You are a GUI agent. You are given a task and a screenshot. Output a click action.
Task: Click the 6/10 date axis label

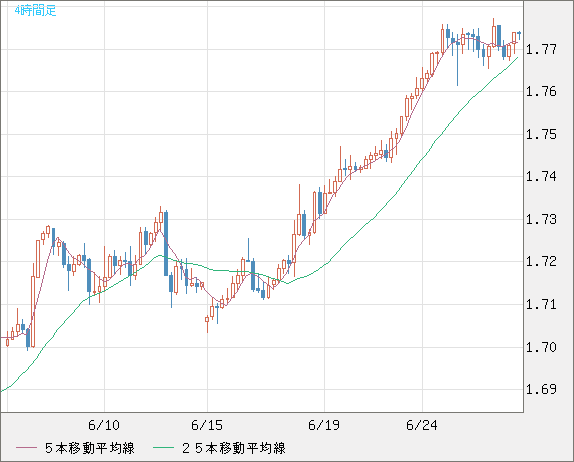[104, 425]
